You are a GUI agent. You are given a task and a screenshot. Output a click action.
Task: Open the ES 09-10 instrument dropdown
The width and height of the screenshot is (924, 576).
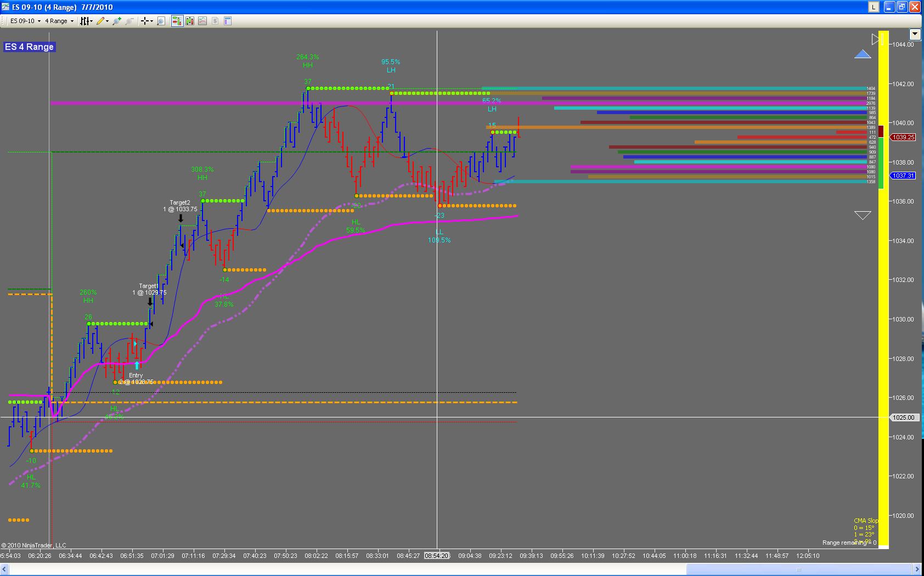[25, 21]
